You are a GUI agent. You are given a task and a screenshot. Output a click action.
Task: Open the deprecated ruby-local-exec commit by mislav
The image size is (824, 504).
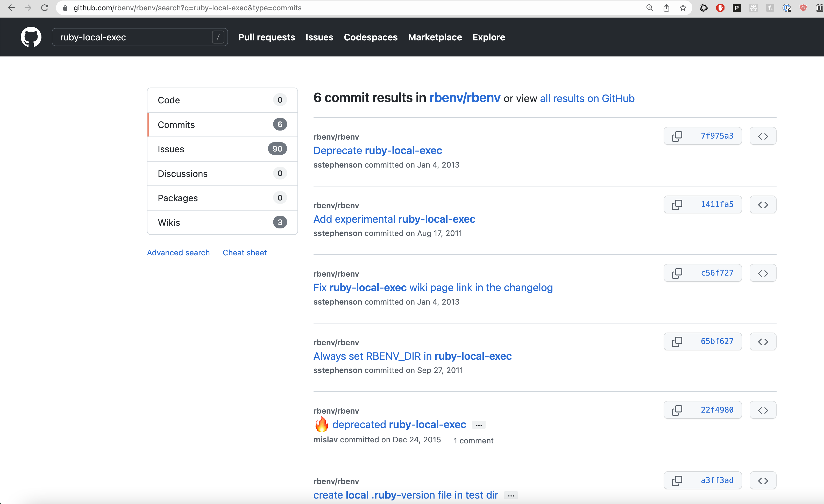[x=399, y=424]
